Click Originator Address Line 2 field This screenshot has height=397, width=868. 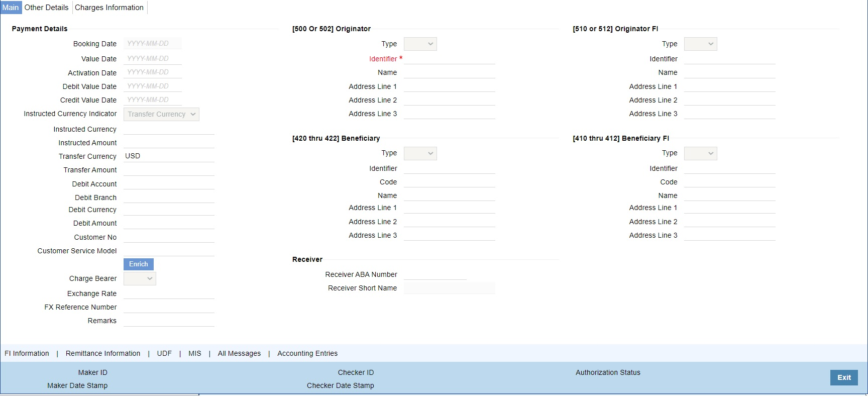pyautogui.click(x=450, y=100)
